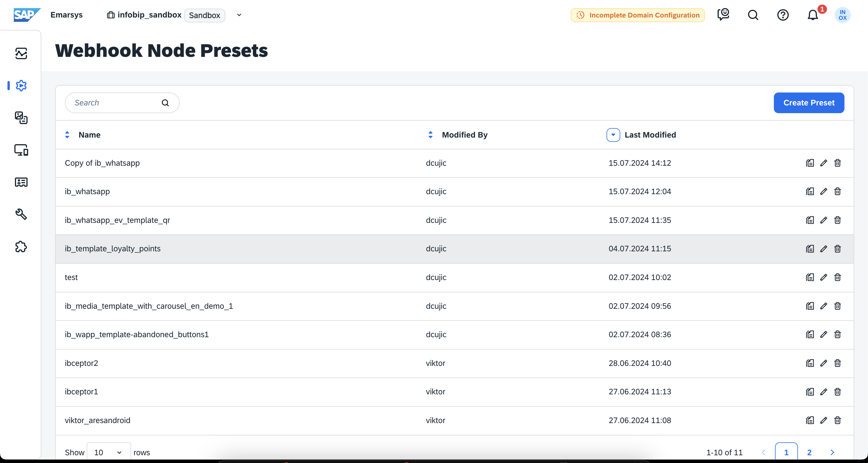868x463 pixels.
Task: Open the notifications bell
Action: coord(813,15)
